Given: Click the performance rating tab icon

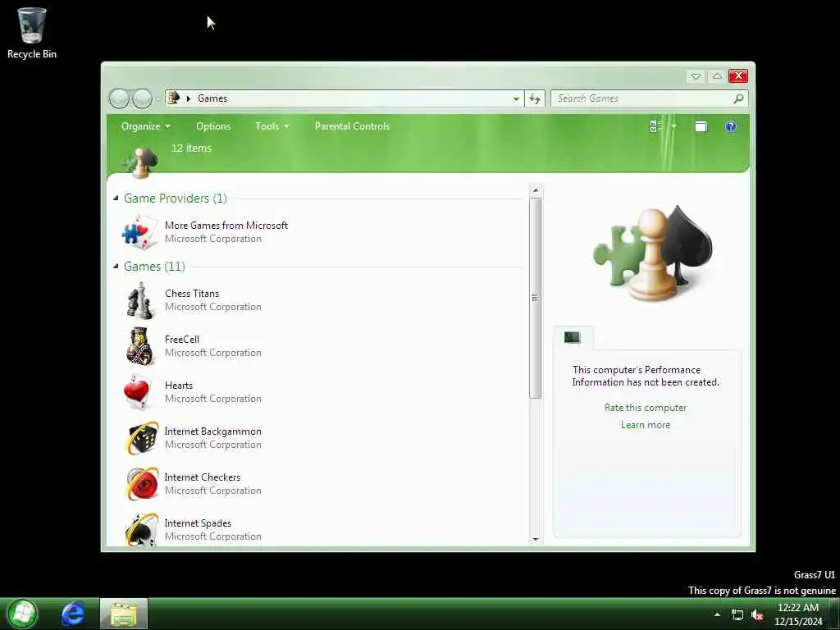Looking at the screenshot, I should (x=572, y=337).
